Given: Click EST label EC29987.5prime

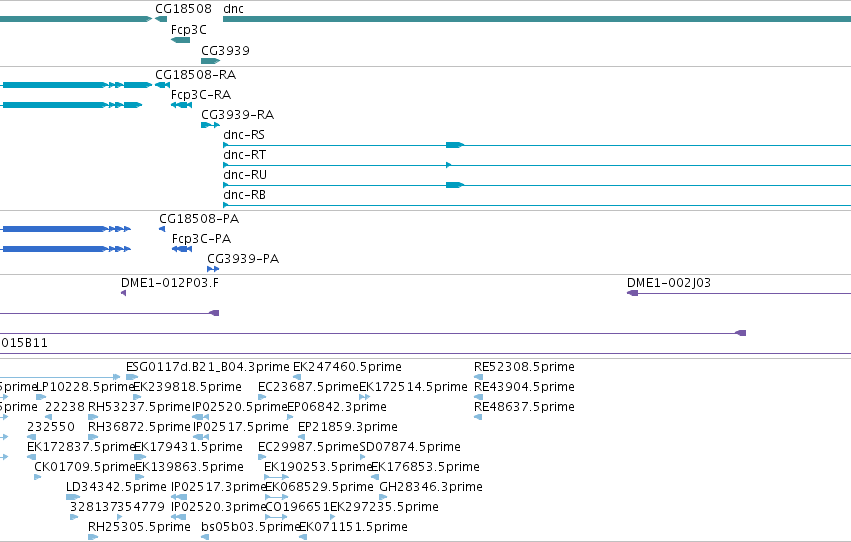Looking at the screenshot, I should [x=308, y=447].
